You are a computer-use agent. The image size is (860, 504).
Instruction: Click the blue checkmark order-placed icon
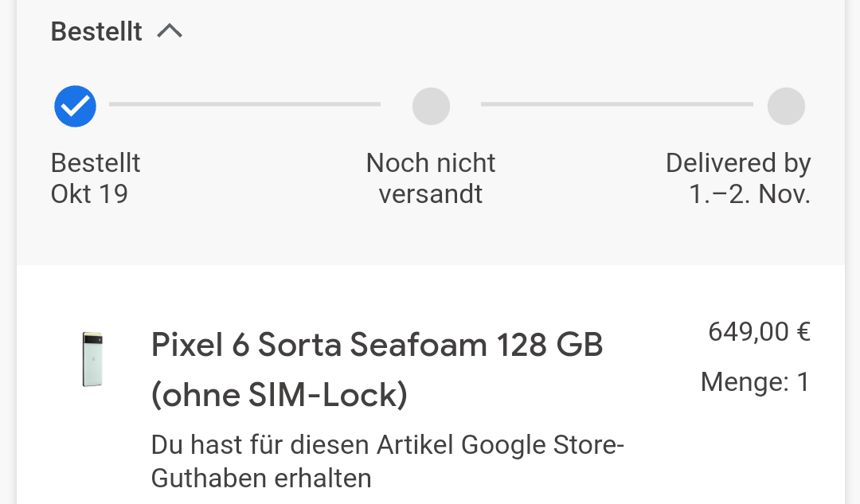pyautogui.click(x=75, y=106)
